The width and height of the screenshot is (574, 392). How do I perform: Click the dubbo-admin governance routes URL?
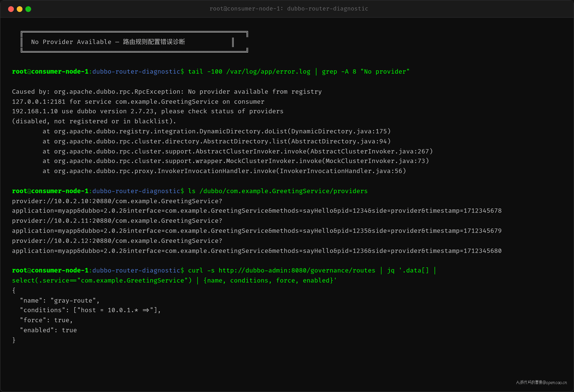(297, 270)
